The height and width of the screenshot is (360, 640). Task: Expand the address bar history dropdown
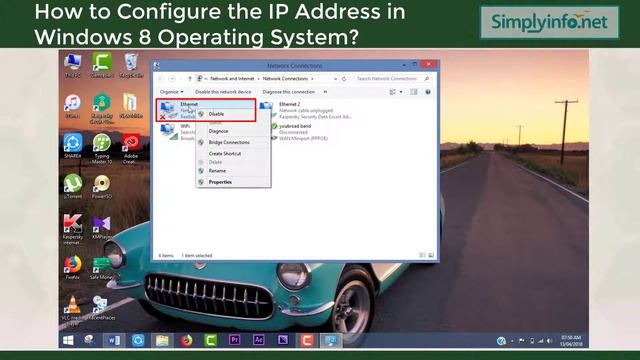[336, 78]
